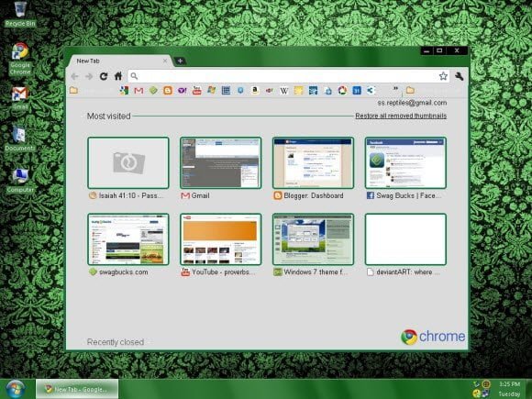
Task: Expand the bookmarks overflow chevron
Action: (395, 89)
